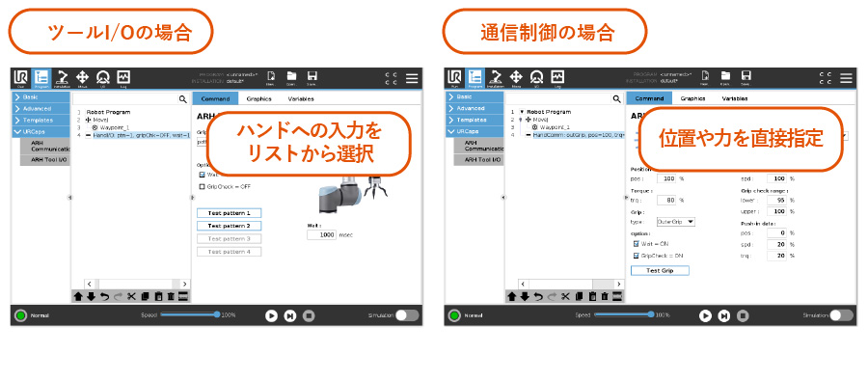Open the hamburger menu in the right screenshot
The image size is (868, 381).
846,78
